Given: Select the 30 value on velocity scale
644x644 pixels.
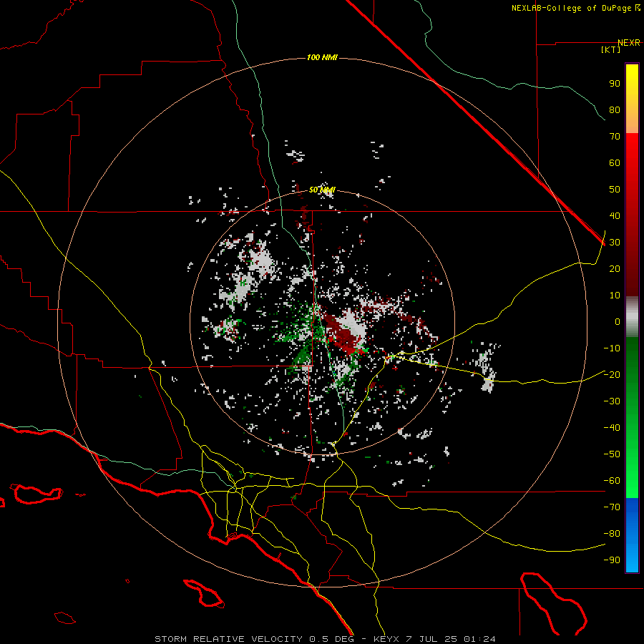Looking at the screenshot, I should pyautogui.click(x=615, y=243).
